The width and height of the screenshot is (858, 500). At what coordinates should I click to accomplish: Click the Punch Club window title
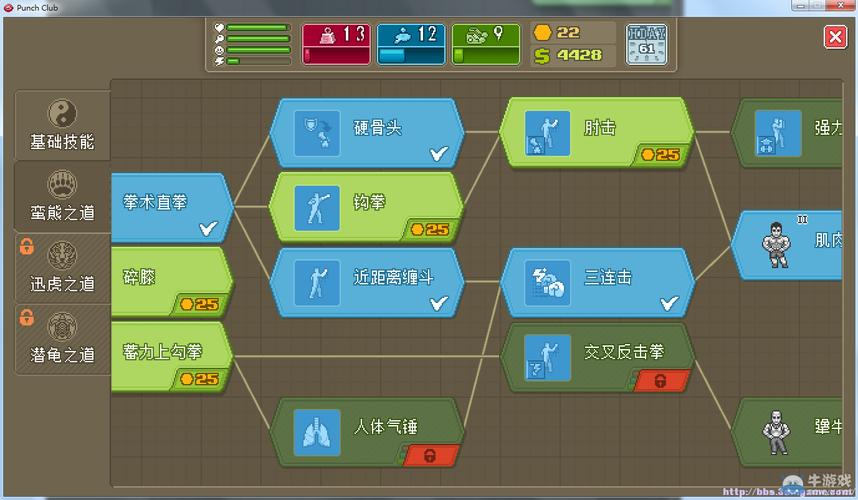(x=37, y=8)
